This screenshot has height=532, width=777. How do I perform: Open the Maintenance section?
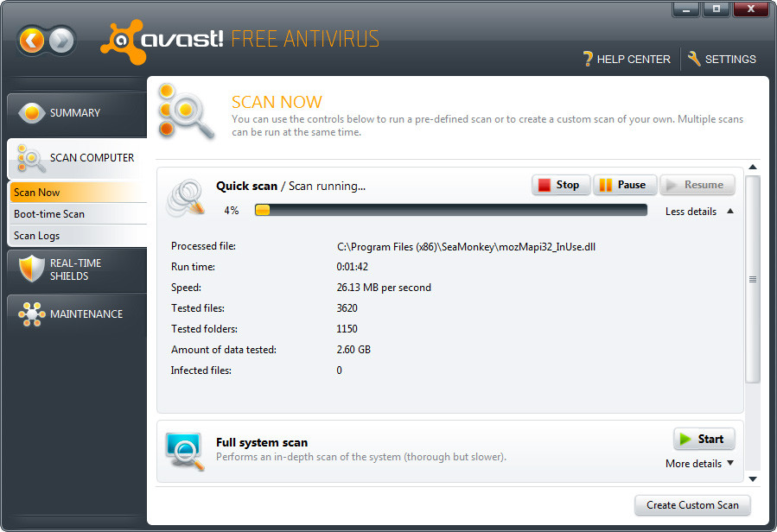click(77, 314)
